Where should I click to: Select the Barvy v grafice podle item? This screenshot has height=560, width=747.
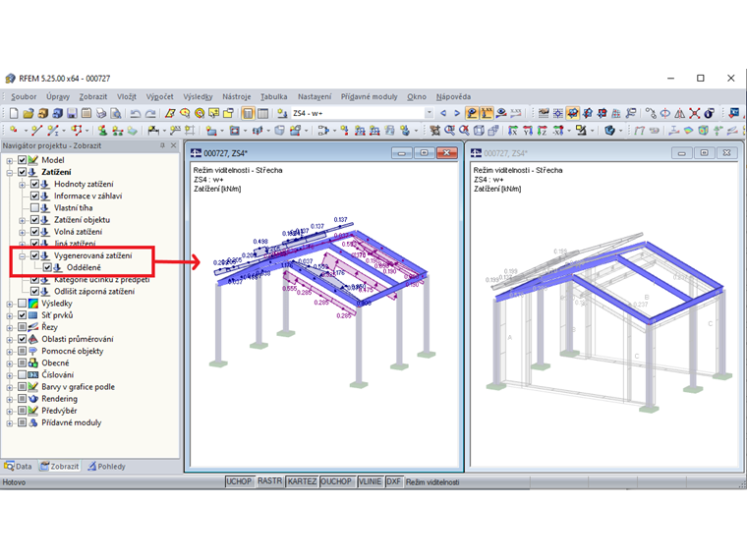tap(78, 387)
